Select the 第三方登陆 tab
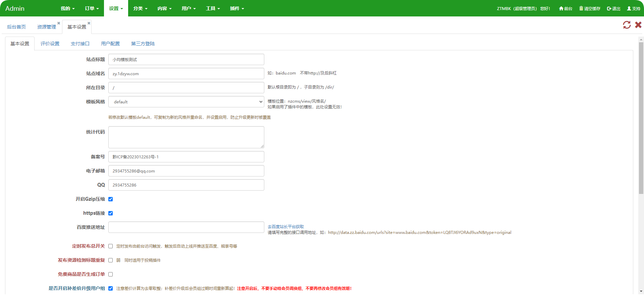Screen dimensions: 644x303 (143, 44)
